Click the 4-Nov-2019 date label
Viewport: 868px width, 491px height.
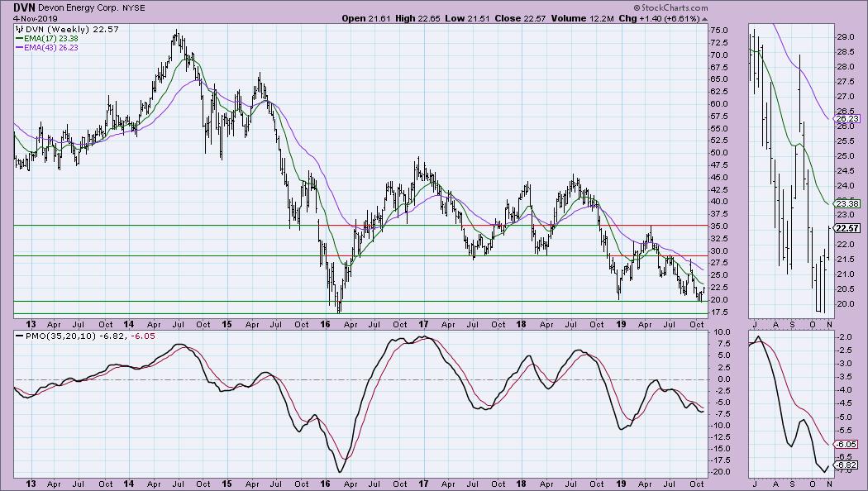(x=36, y=18)
